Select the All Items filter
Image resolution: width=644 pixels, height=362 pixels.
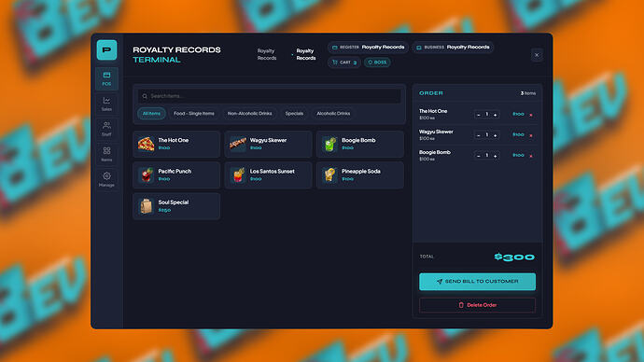pyautogui.click(x=151, y=114)
